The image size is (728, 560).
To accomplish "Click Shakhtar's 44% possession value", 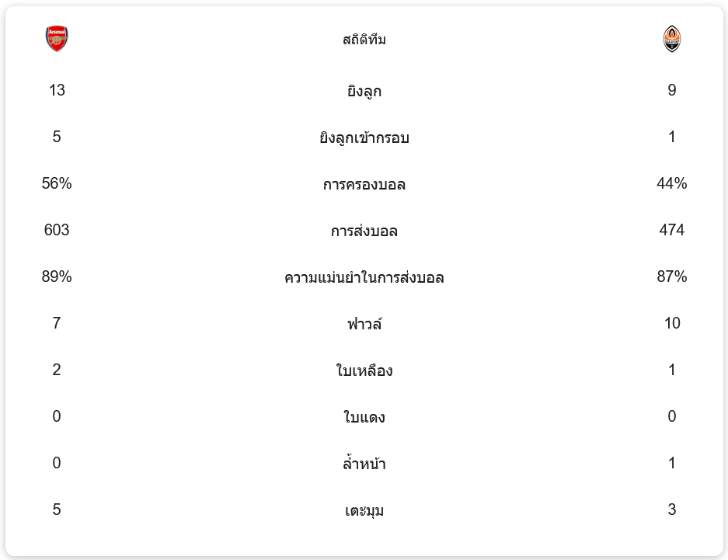I will click(x=672, y=183).
